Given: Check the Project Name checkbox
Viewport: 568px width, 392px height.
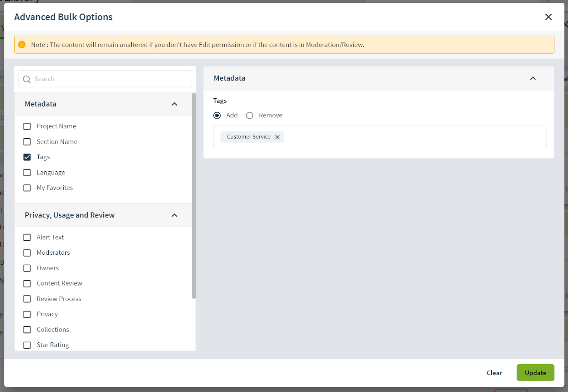Looking at the screenshot, I should pyautogui.click(x=27, y=126).
